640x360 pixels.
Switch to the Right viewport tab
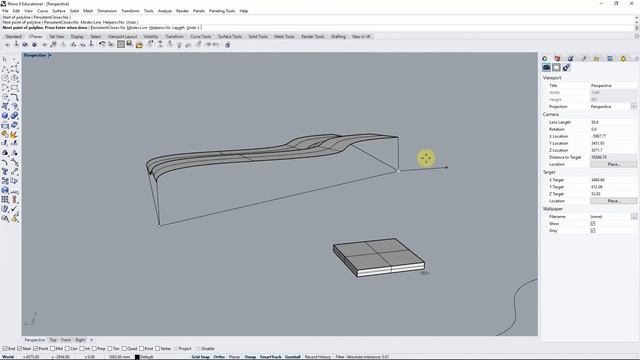click(80, 340)
